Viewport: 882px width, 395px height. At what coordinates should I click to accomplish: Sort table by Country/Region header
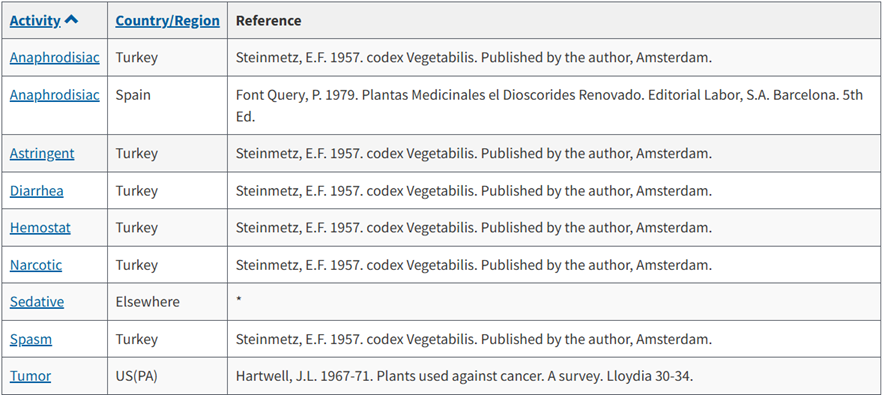click(168, 21)
